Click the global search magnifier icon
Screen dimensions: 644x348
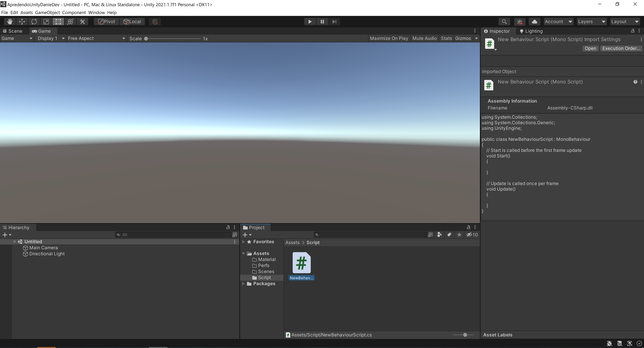504,22
